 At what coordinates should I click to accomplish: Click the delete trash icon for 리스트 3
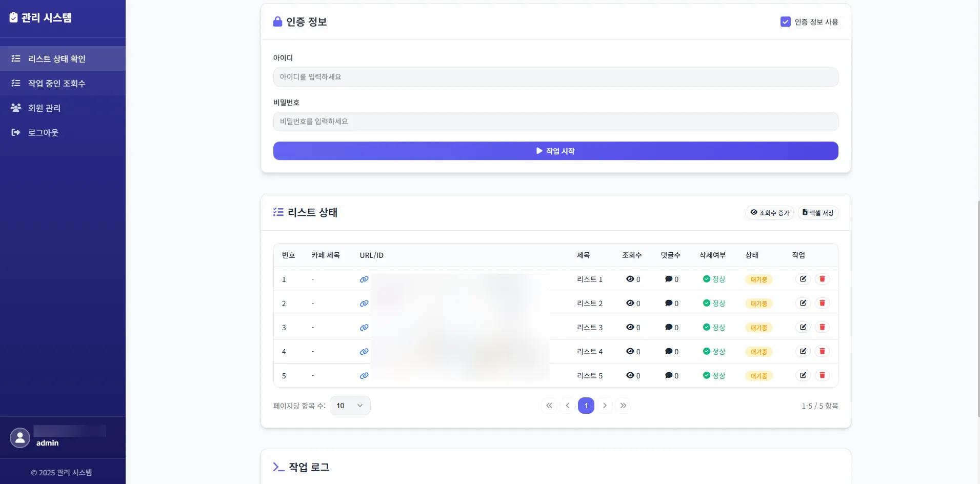pos(822,327)
